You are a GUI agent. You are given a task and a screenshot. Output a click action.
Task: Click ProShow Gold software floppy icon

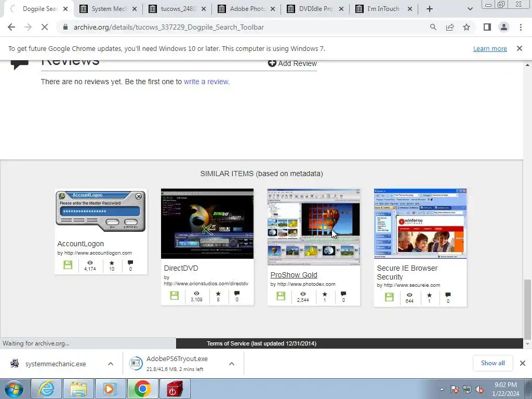click(281, 296)
